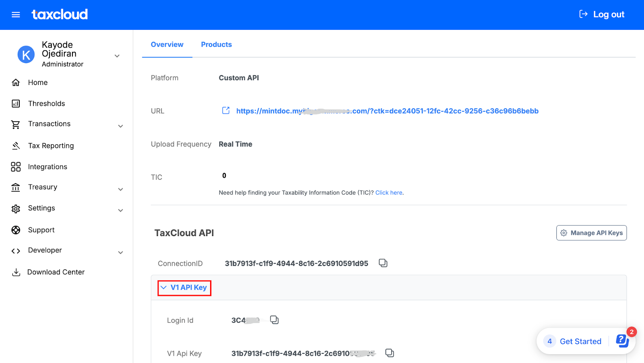Click the ConnectionID value text
This screenshot has width=644, height=363.
(297, 263)
